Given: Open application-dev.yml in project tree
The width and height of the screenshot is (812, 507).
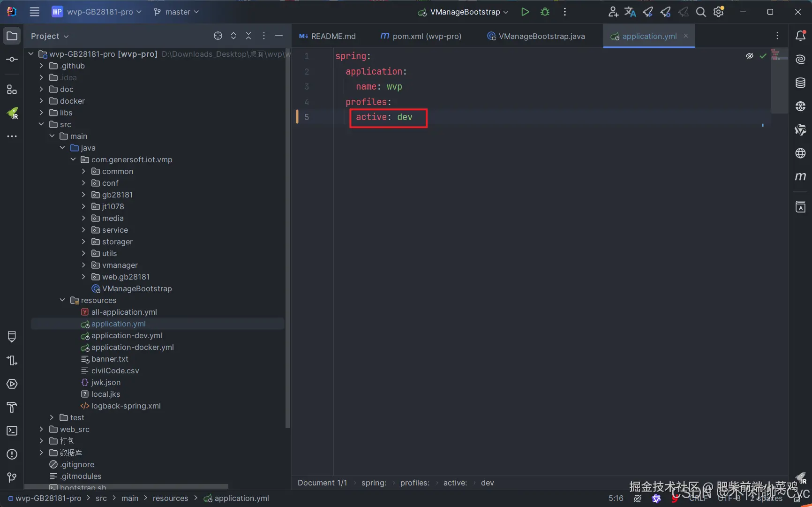Looking at the screenshot, I should (x=127, y=335).
